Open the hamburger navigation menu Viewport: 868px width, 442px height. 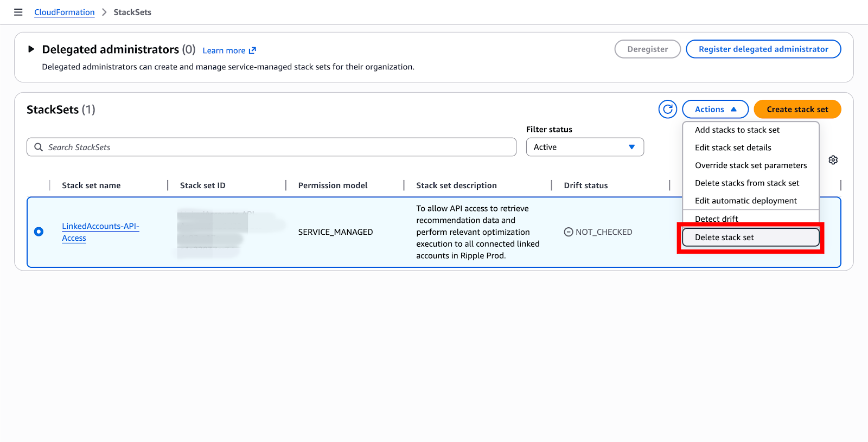coord(18,12)
